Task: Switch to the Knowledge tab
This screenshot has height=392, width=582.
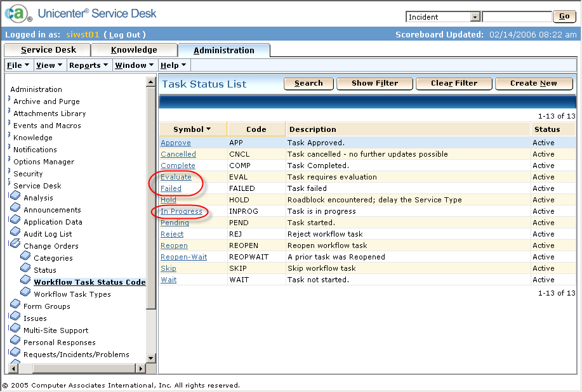Action: pyautogui.click(x=134, y=50)
